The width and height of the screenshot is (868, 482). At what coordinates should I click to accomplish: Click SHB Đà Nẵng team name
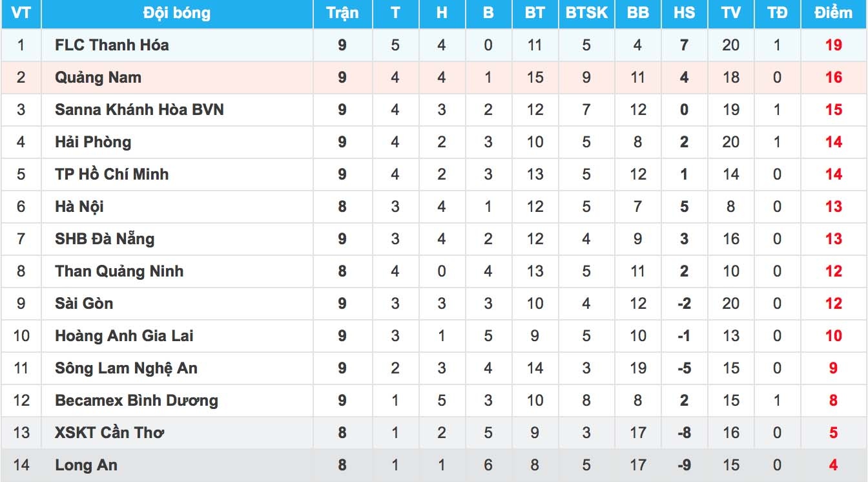tap(105, 239)
